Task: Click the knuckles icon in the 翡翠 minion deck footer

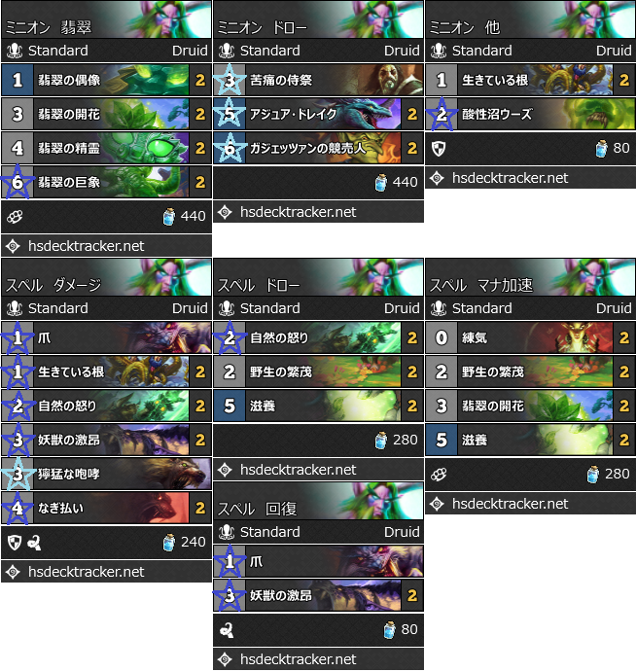Action: [15, 217]
